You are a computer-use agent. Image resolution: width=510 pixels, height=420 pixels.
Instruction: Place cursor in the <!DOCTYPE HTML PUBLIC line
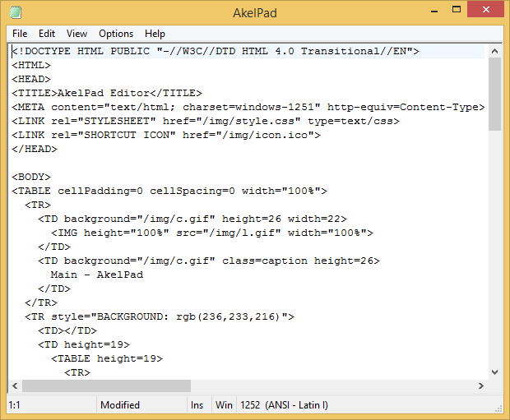pos(216,51)
